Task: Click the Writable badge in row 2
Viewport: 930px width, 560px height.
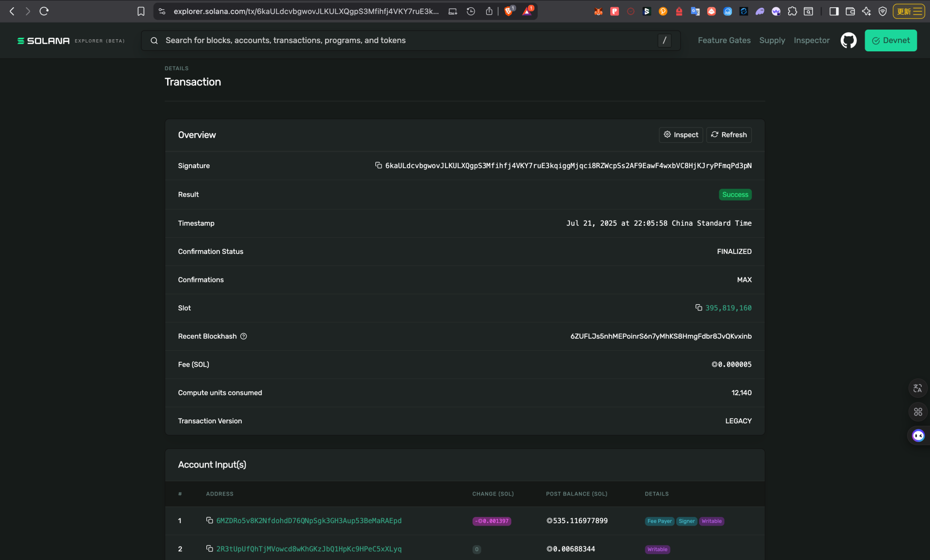Action: [657, 549]
